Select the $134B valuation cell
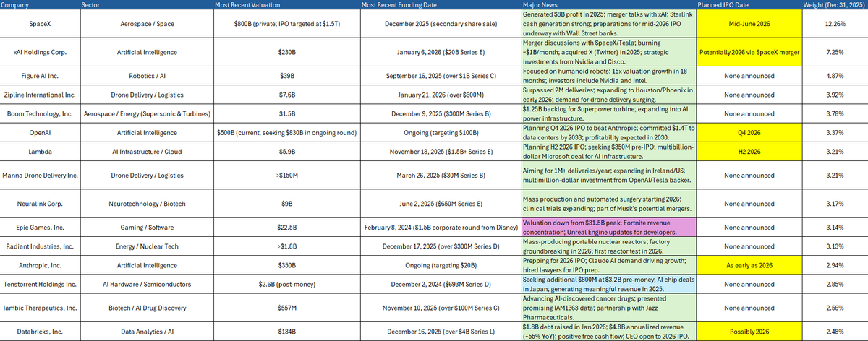This screenshot has height=341, width=868. 287,331
